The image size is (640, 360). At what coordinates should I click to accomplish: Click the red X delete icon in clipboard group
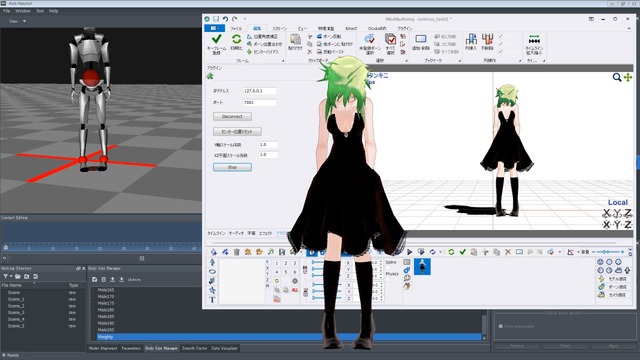point(309,52)
